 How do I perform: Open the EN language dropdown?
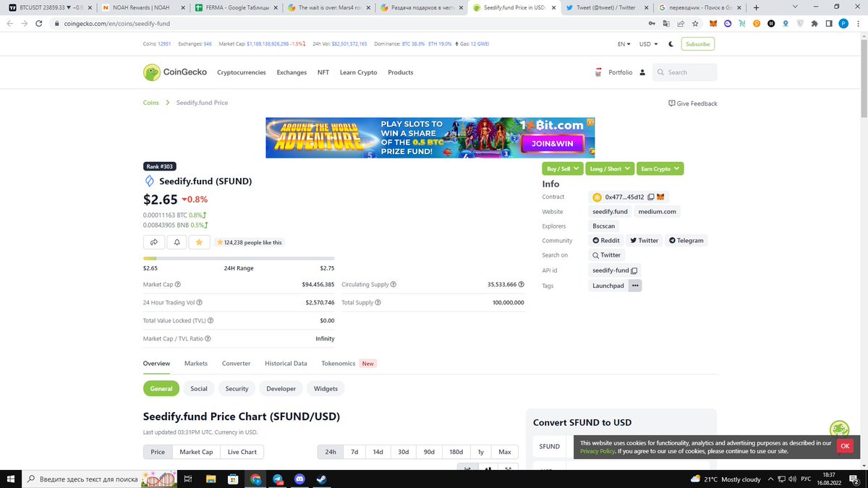(x=624, y=44)
